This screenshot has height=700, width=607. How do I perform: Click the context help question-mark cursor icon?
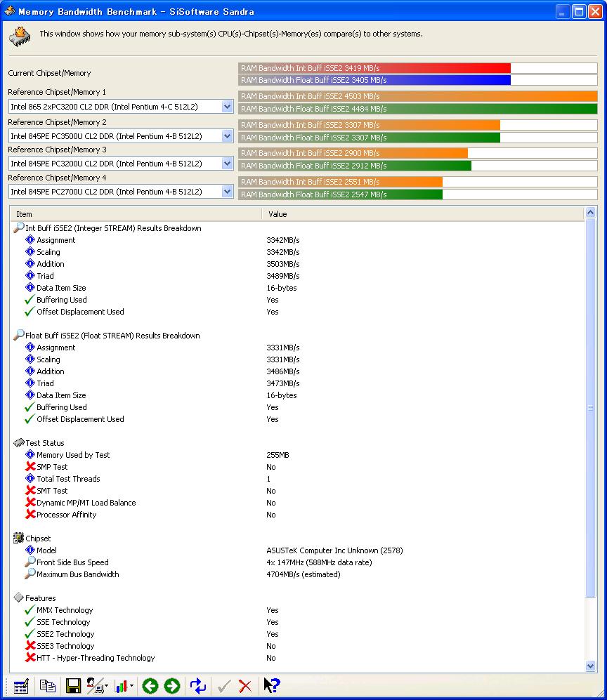271,686
